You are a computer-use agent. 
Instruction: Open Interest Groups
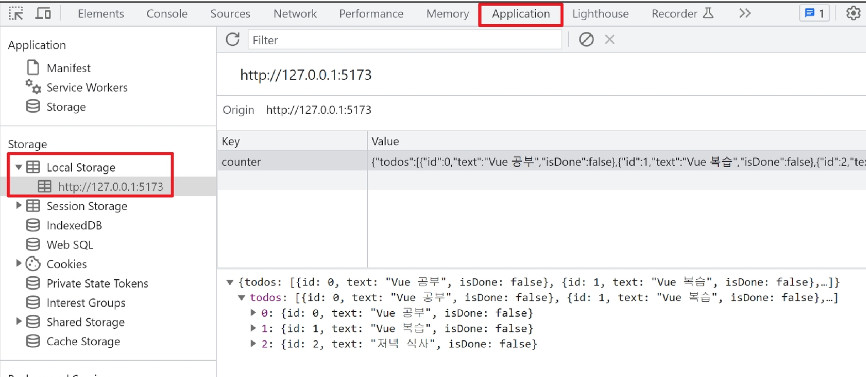point(86,302)
